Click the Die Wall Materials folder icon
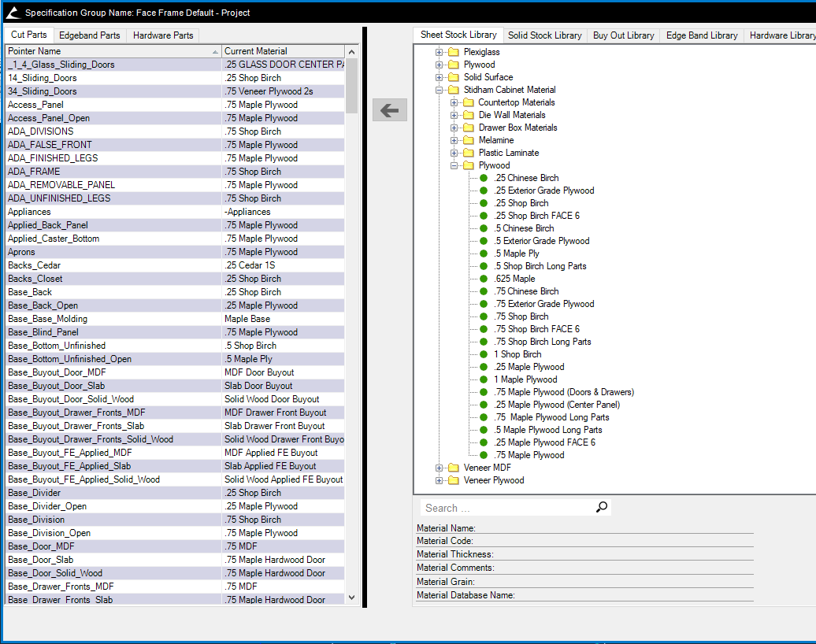 click(469, 115)
